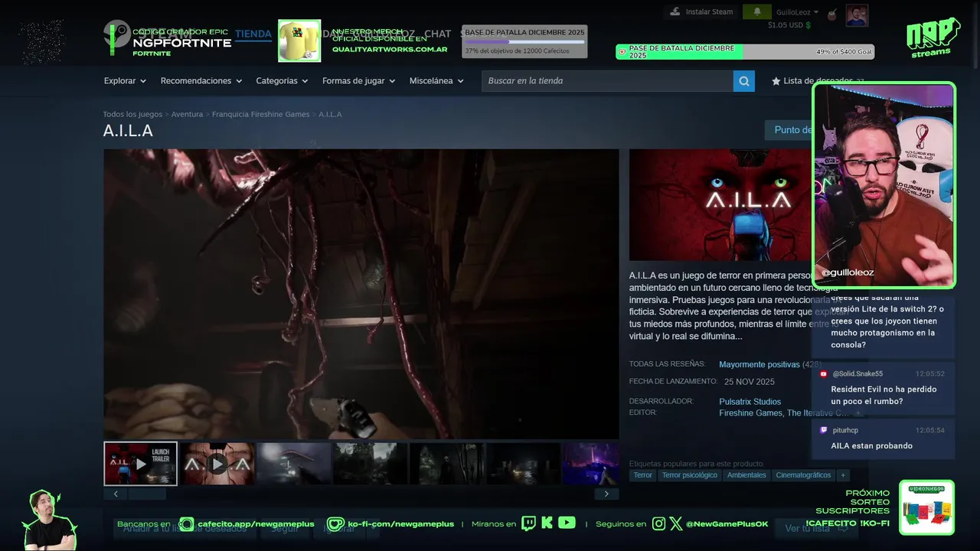The height and width of the screenshot is (551, 980).
Task: Go to Todos los juegos breadcrumb
Action: tap(132, 114)
